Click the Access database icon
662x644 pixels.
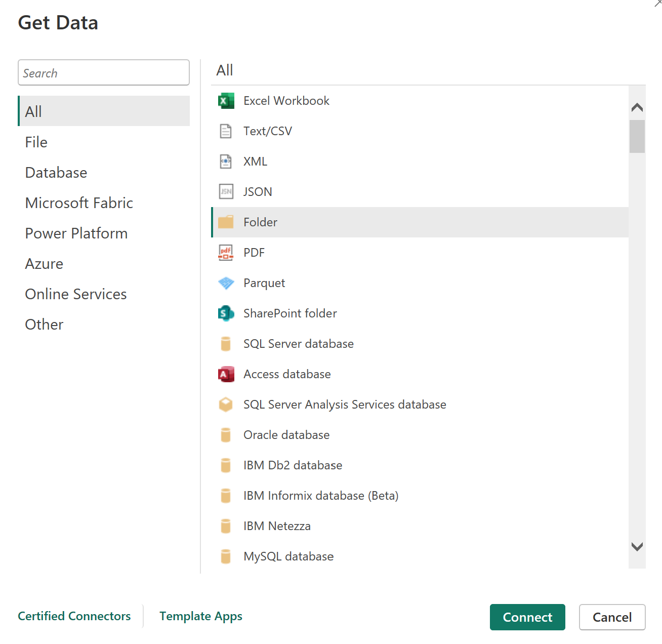pyautogui.click(x=226, y=374)
